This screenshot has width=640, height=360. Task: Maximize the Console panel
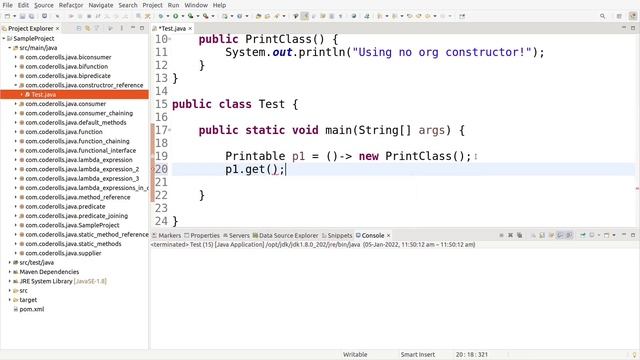(x=633, y=235)
